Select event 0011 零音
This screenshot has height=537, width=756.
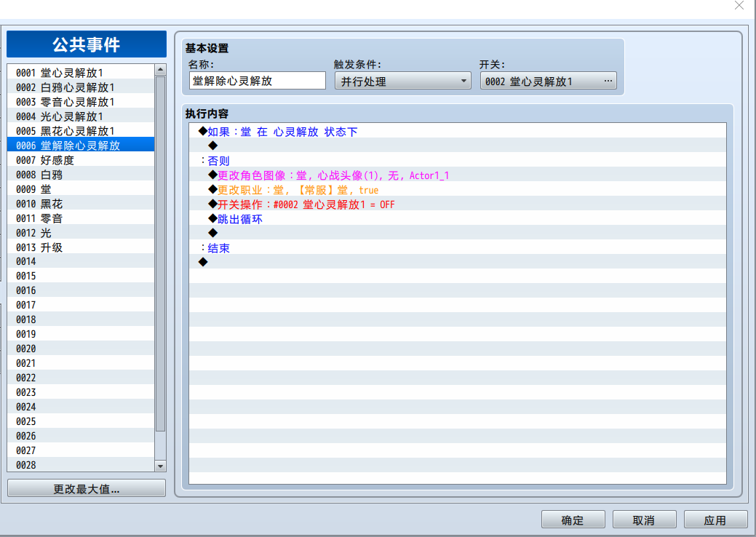(x=81, y=218)
